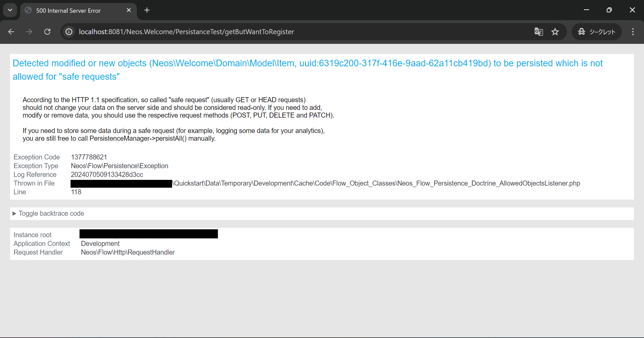Viewport: 644px width, 338px height.
Task: Click the Exception Code label
Action: [37, 157]
